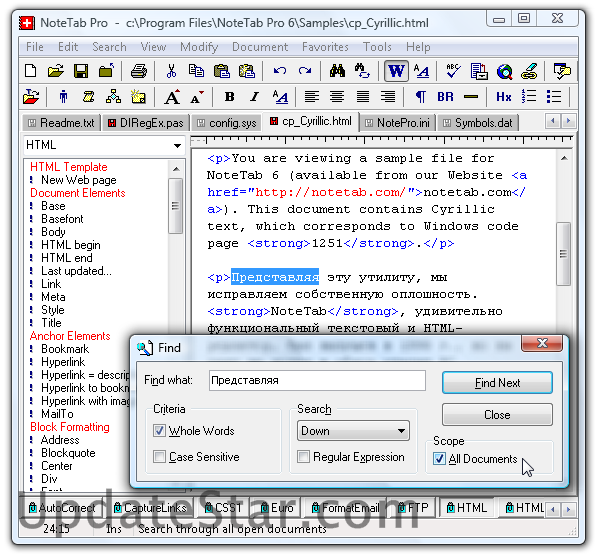Click the horizontal rule icon

pyautogui.click(x=471, y=97)
